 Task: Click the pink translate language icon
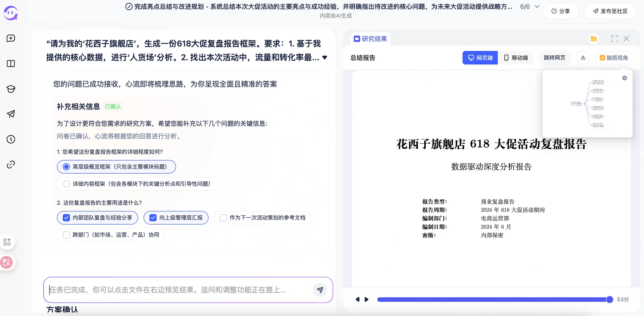coord(6,262)
